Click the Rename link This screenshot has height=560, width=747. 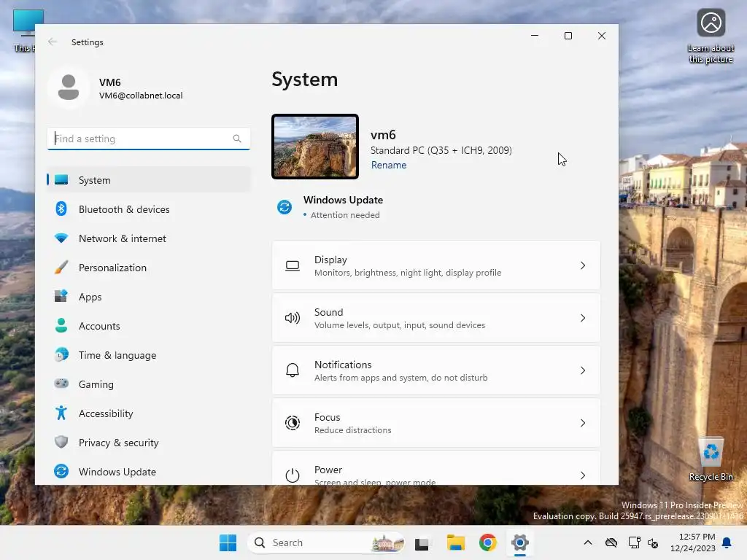pyautogui.click(x=389, y=165)
